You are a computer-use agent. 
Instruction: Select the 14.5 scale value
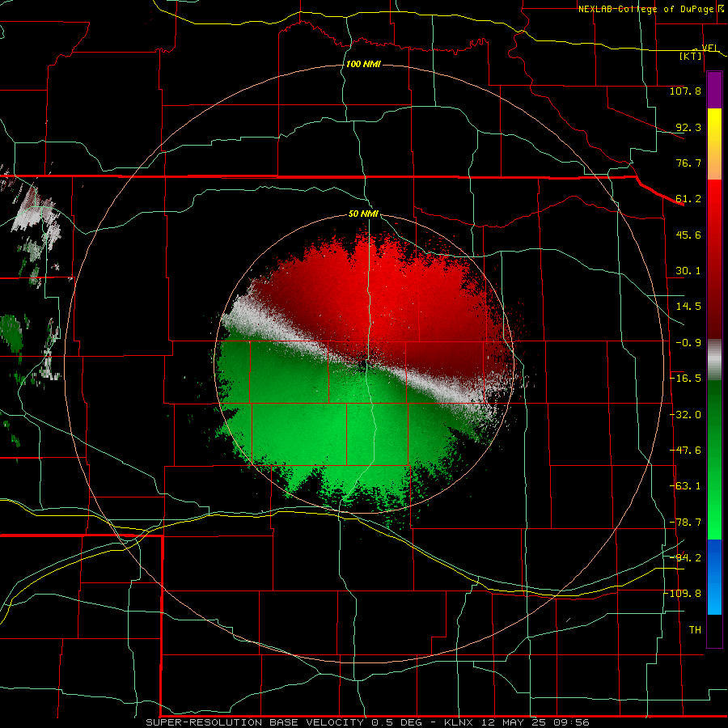click(688, 307)
